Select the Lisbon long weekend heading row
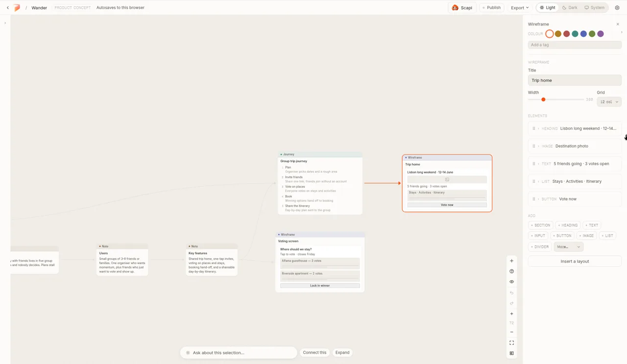 575,128
